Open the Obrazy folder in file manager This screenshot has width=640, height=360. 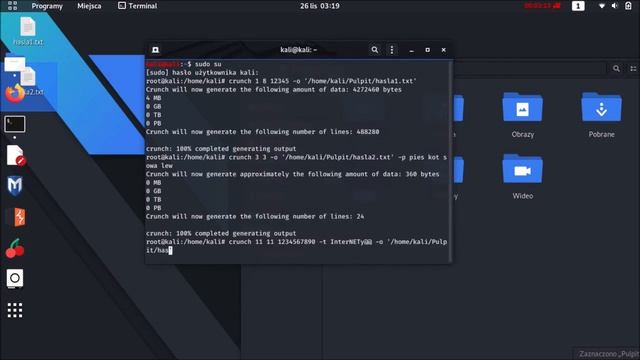click(x=522, y=115)
